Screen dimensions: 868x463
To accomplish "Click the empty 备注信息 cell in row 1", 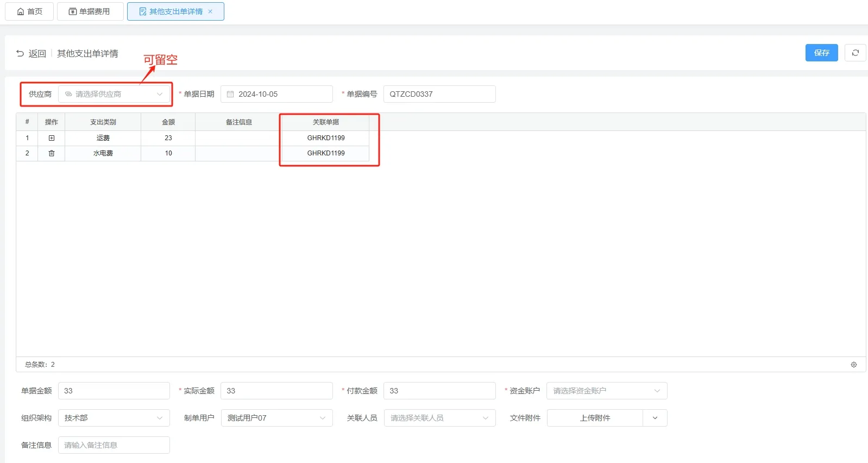I will coord(239,138).
